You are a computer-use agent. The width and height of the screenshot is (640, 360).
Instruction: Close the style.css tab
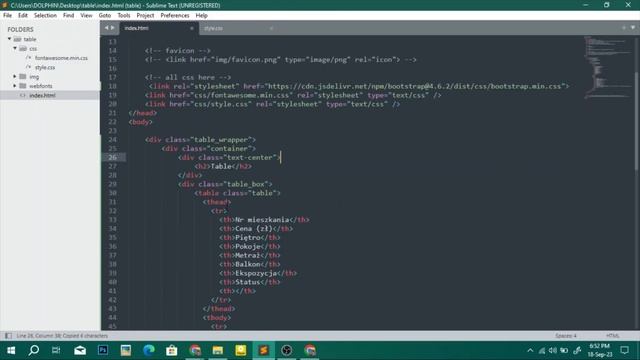pyautogui.click(x=271, y=28)
